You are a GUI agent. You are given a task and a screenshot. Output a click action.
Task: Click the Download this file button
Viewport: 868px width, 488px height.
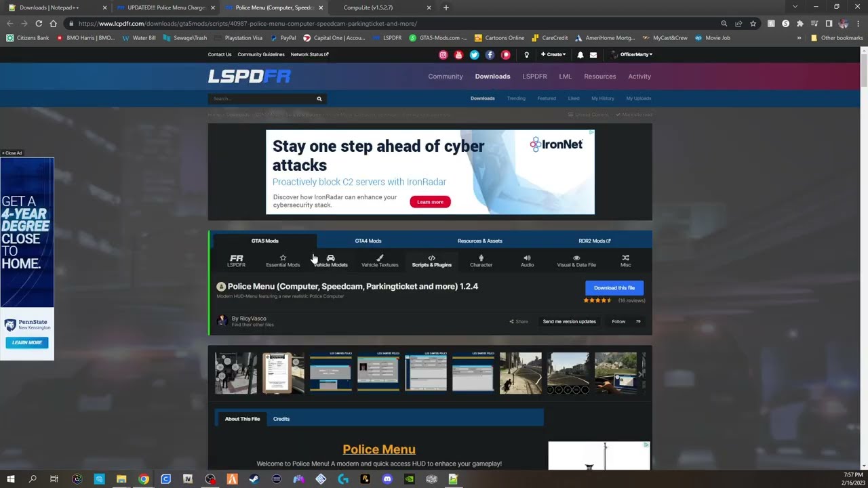tap(614, 288)
